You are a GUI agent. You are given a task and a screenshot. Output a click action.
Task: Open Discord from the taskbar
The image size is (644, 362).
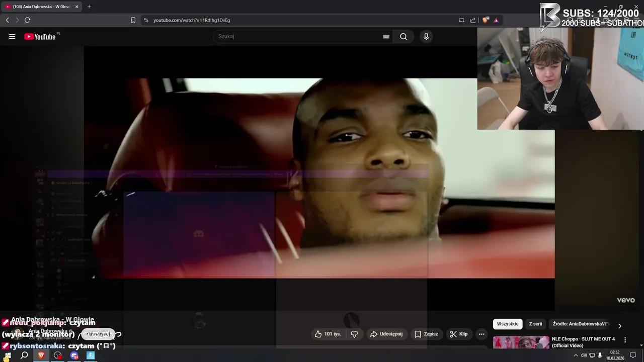pyautogui.click(x=73, y=355)
